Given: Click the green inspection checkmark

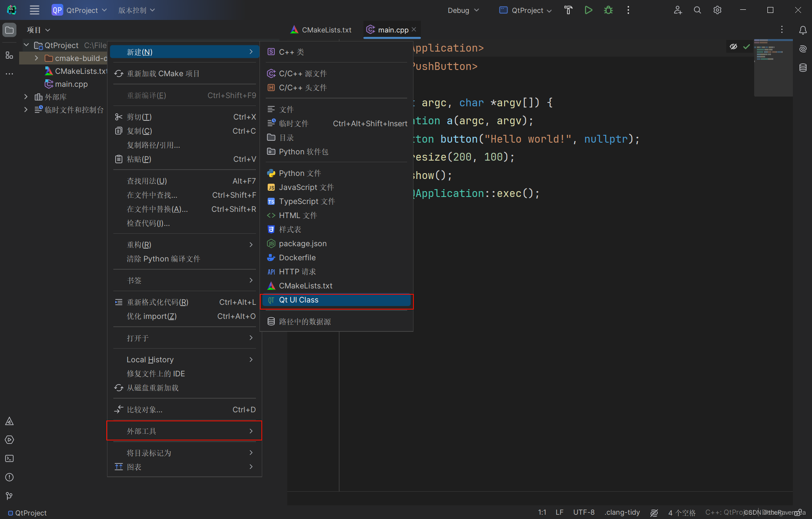Looking at the screenshot, I should (x=747, y=47).
